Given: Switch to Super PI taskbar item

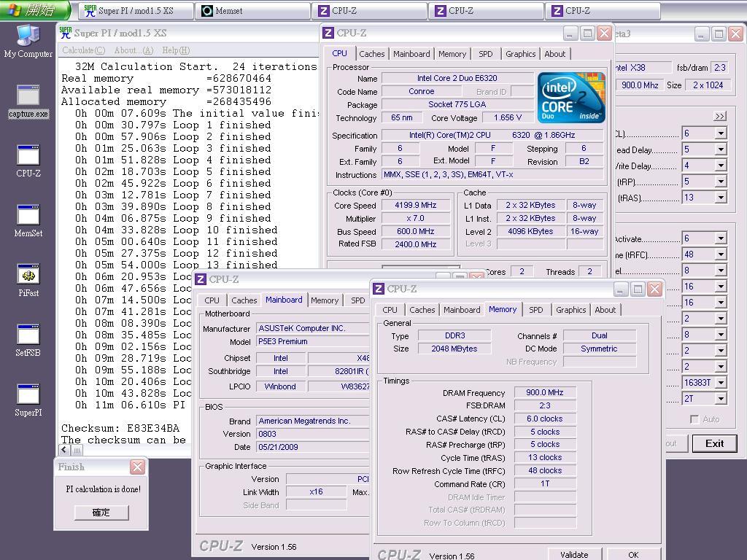Looking at the screenshot, I should pos(137,10).
